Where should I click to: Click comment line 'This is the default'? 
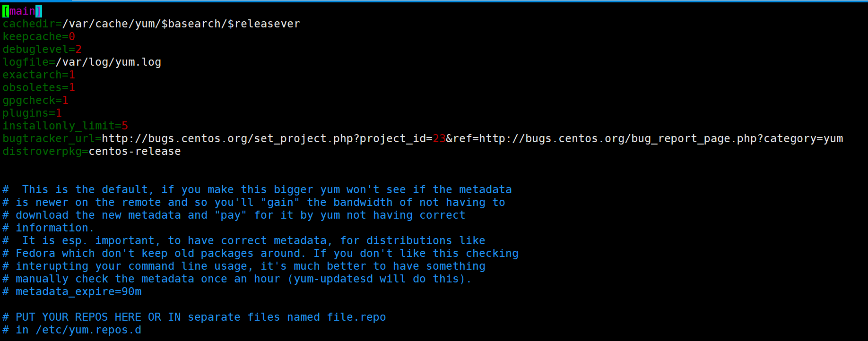(257, 189)
